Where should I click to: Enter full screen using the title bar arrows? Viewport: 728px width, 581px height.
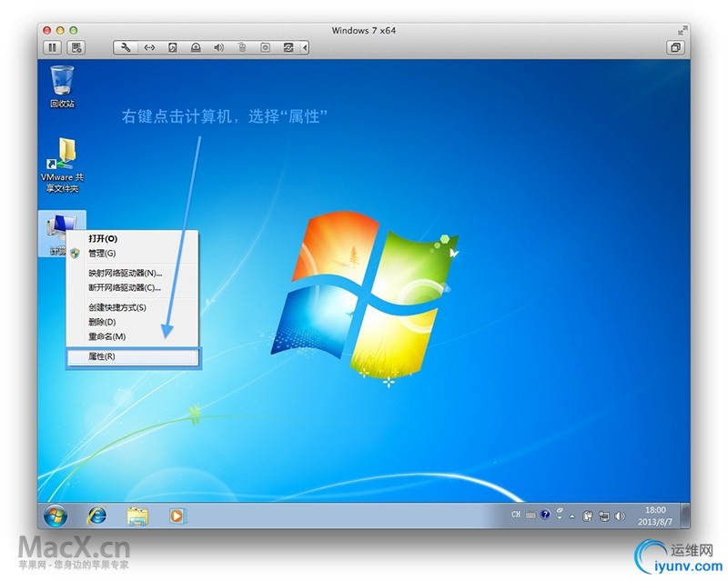[682, 31]
